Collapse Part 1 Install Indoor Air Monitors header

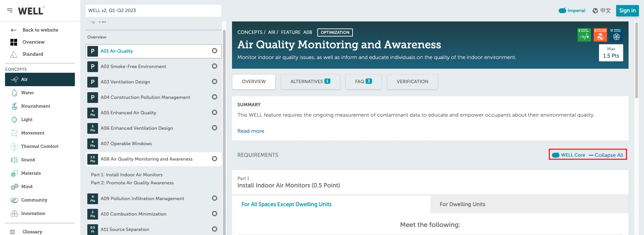coord(430,182)
